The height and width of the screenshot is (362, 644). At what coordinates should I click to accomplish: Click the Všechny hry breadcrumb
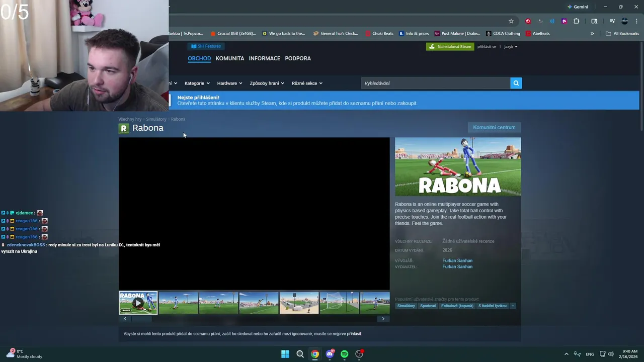click(130, 119)
